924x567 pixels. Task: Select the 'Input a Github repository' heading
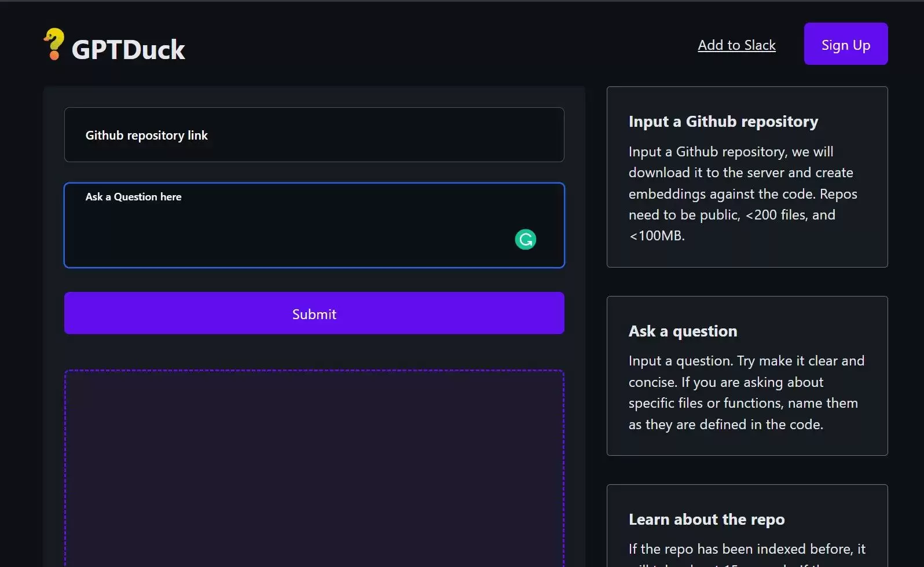coord(723,122)
